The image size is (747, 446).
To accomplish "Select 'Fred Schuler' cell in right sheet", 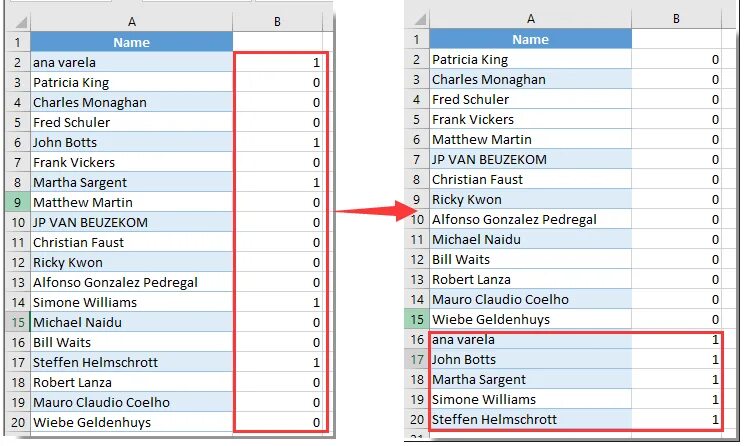I will tap(530, 99).
